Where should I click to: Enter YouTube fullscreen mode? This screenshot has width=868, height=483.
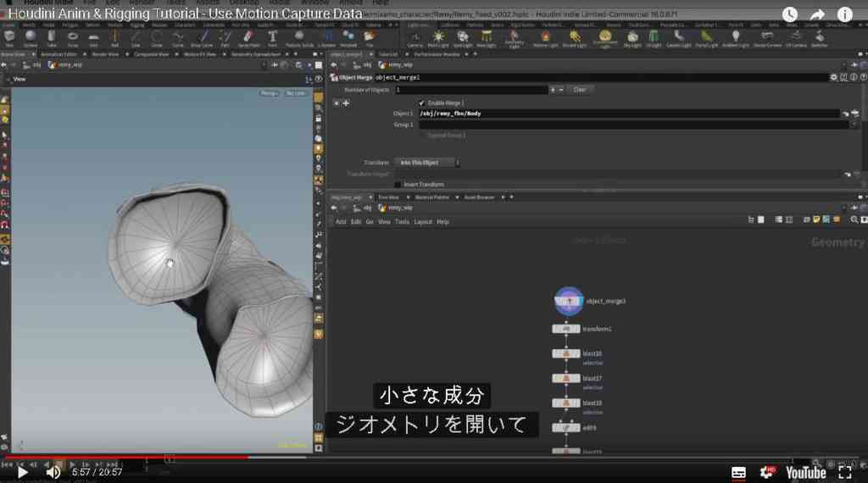(x=845, y=472)
